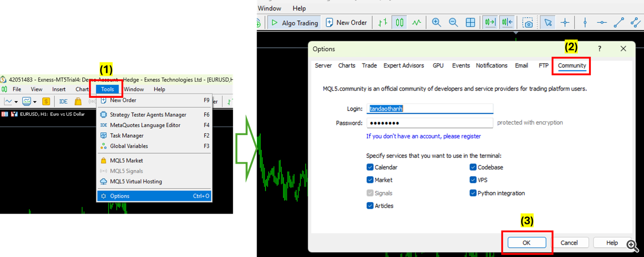644x257 pixels.
Task: Choose Global Variables menu entry
Action: coord(155,146)
